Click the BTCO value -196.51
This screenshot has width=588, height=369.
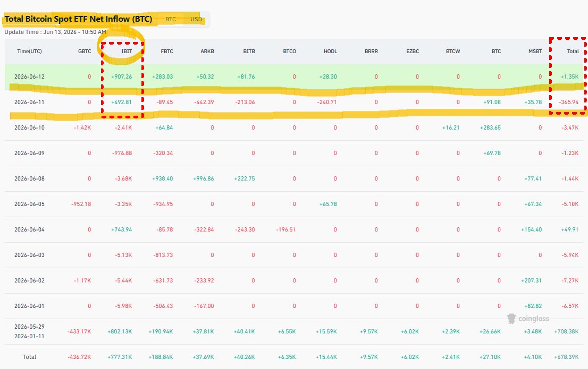coord(286,230)
